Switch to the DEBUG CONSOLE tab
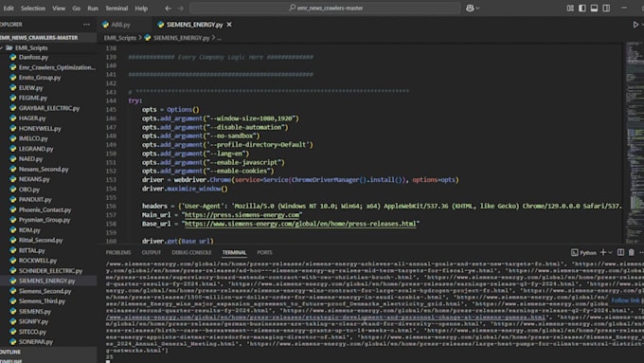The width and height of the screenshot is (644, 363). [191, 252]
